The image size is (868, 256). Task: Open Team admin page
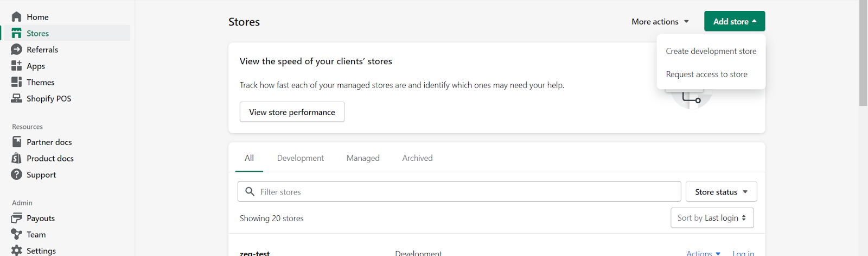pyautogui.click(x=36, y=234)
